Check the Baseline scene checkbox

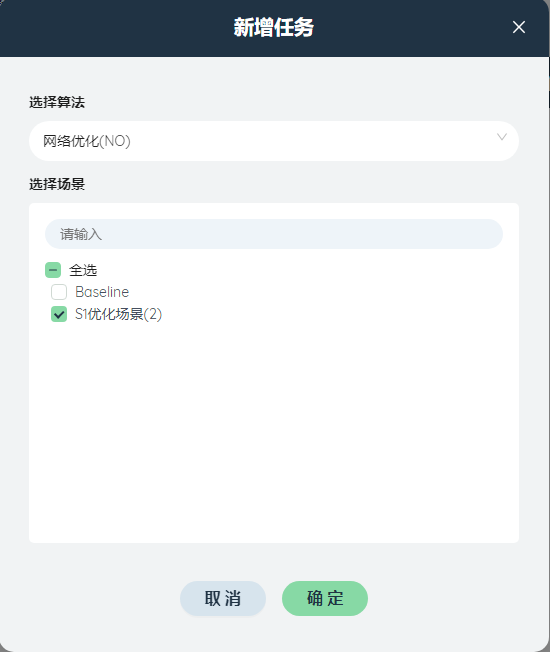click(x=59, y=292)
